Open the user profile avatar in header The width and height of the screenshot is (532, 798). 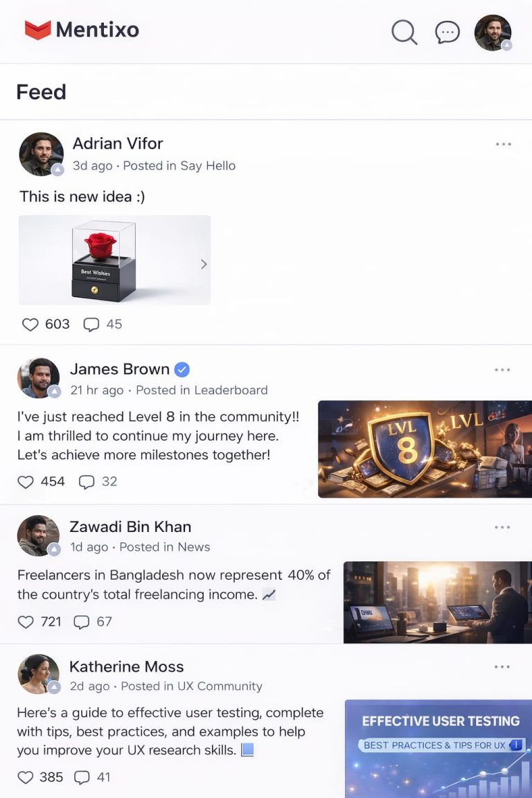pos(493,33)
